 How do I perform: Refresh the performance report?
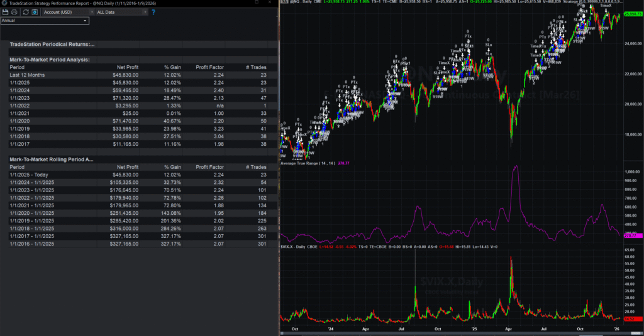tap(25, 12)
